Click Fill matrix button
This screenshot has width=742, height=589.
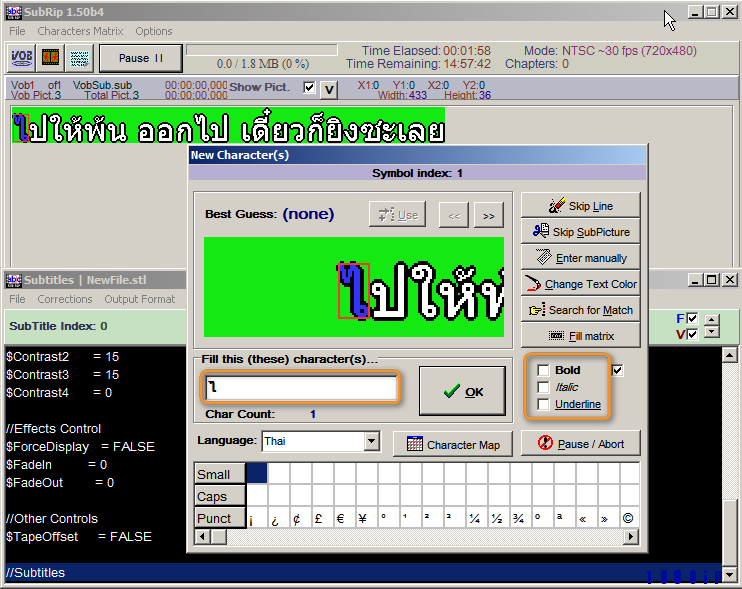[x=581, y=336]
